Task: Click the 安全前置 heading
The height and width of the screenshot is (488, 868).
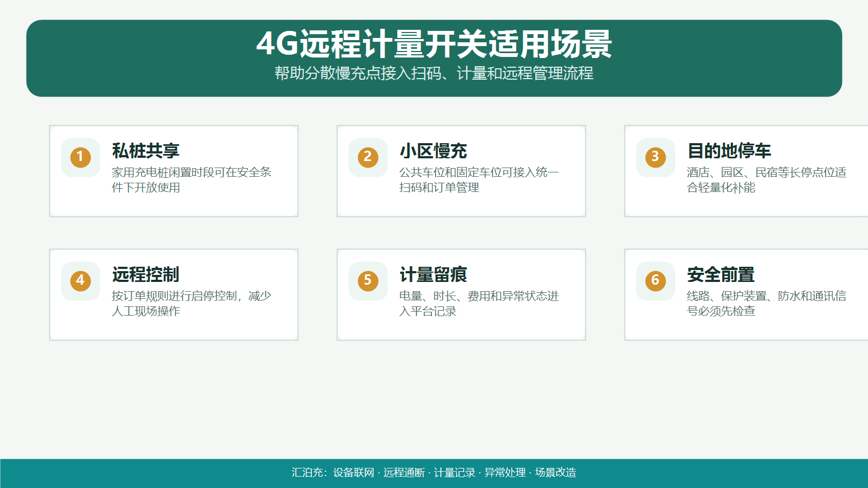Action: pos(720,274)
